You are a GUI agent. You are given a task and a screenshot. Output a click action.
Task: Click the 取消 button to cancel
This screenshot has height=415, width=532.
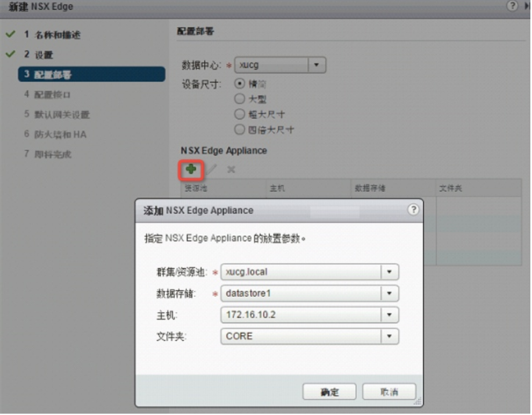tap(390, 391)
